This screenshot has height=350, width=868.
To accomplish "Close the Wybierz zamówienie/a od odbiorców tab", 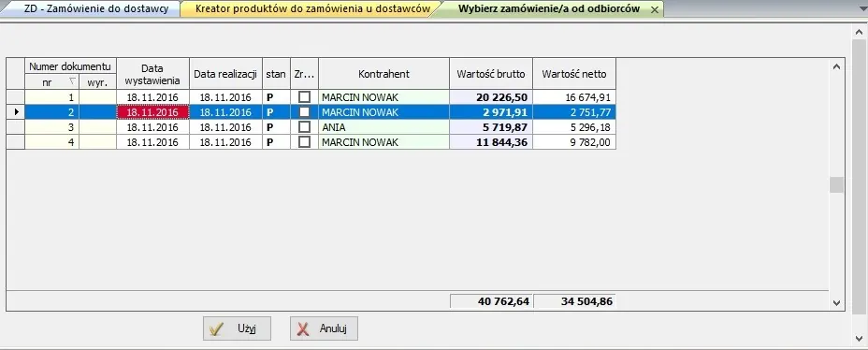I will coord(655,9).
